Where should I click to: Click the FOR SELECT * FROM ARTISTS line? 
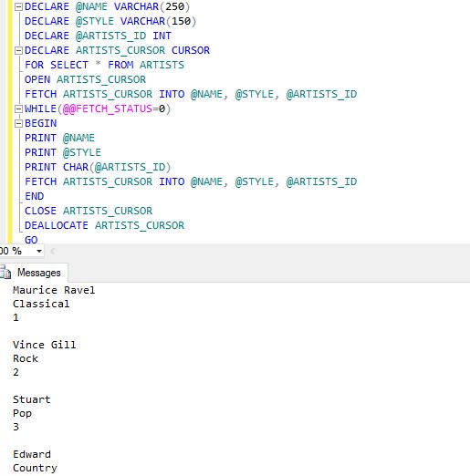(104, 65)
